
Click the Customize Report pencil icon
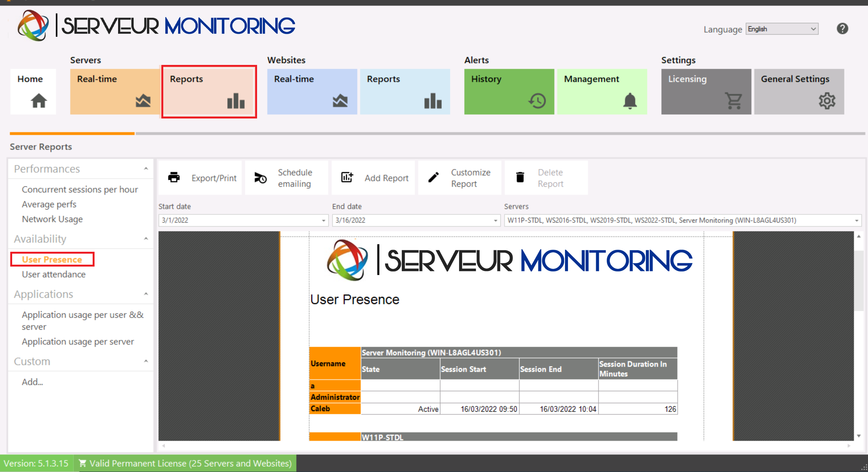pyautogui.click(x=434, y=177)
